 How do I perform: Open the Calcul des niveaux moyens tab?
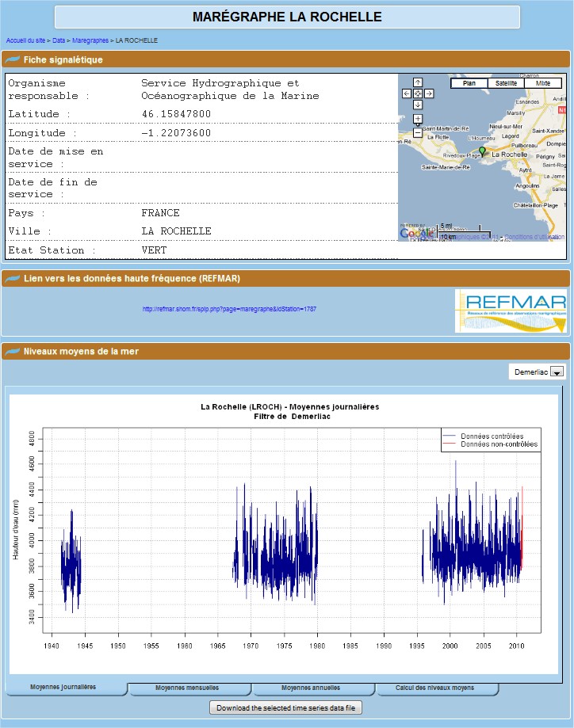point(435,688)
